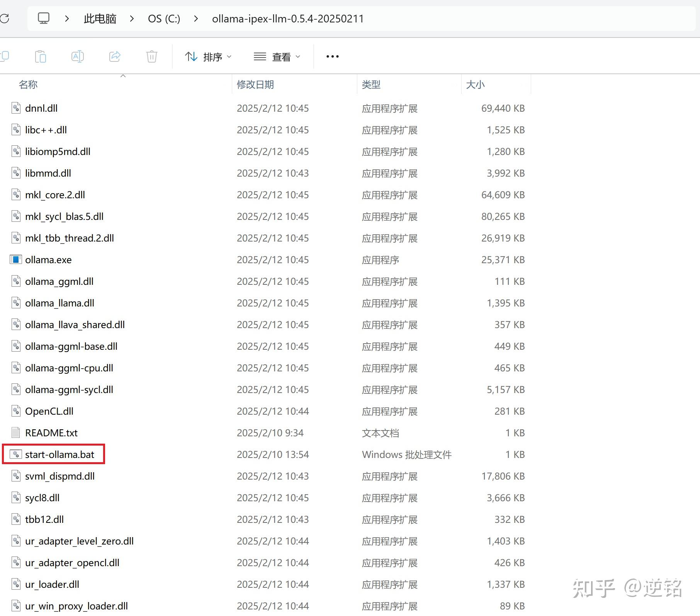Open the 排序 sort dropdown
This screenshot has width=700, height=616.
click(x=208, y=57)
